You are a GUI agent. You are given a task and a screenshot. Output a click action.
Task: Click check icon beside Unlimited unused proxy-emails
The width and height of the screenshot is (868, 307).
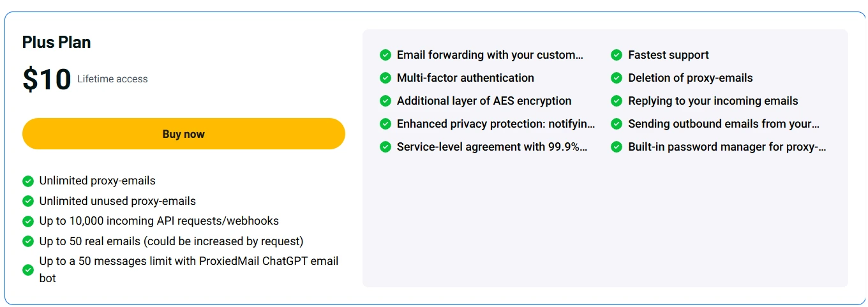pos(28,201)
